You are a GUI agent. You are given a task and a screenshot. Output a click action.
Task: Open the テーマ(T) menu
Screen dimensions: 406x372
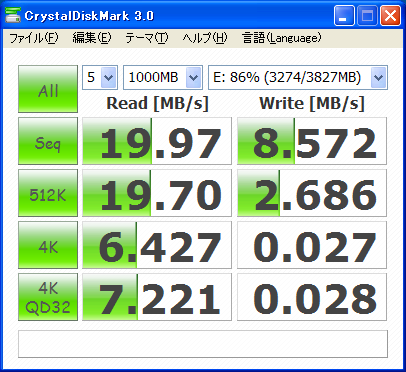click(147, 38)
